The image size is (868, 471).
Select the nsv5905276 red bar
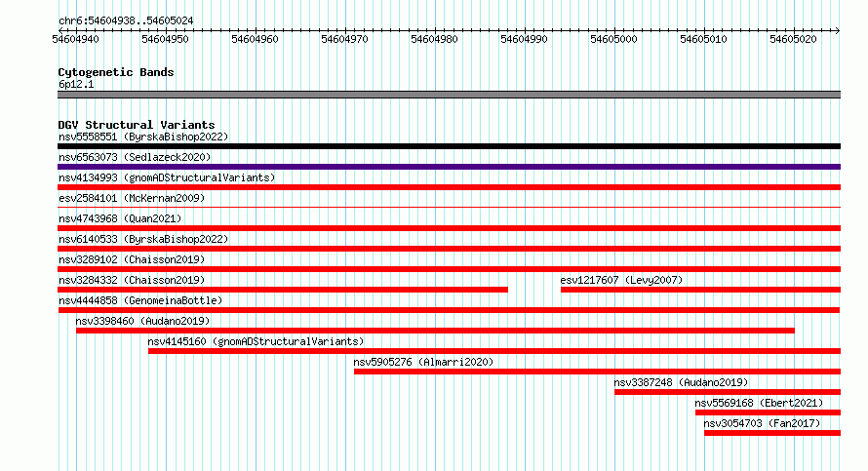[x=597, y=372]
